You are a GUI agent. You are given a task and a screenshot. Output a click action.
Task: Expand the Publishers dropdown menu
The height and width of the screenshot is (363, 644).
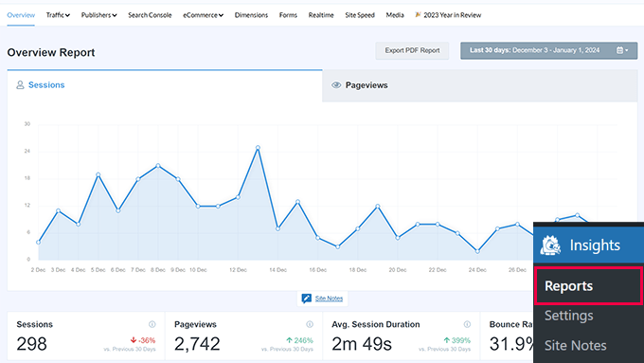point(99,15)
